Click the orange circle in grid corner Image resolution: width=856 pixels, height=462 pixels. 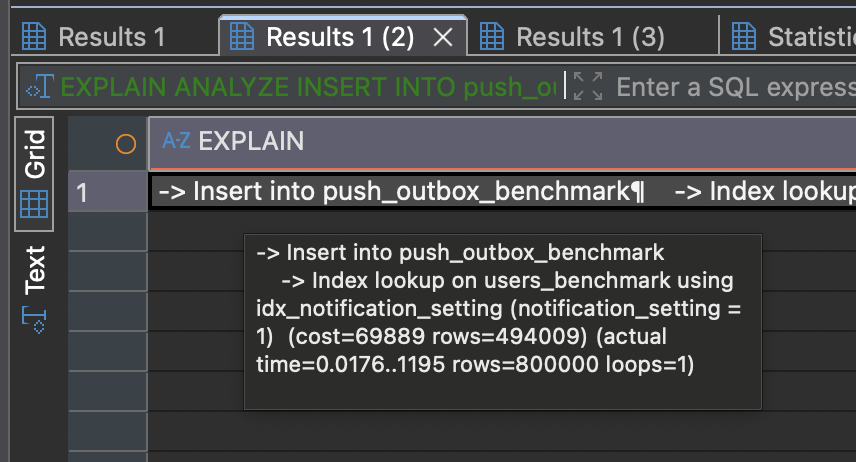pyautogui.click(x=126, y=144)
